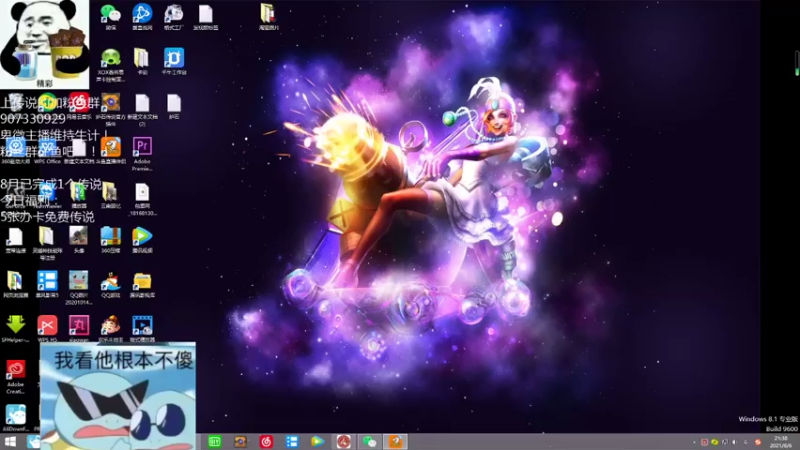Launch the blue Qianniu workbench shortcut
This screenshot has height=450, width=800.
tap(173, 61)
